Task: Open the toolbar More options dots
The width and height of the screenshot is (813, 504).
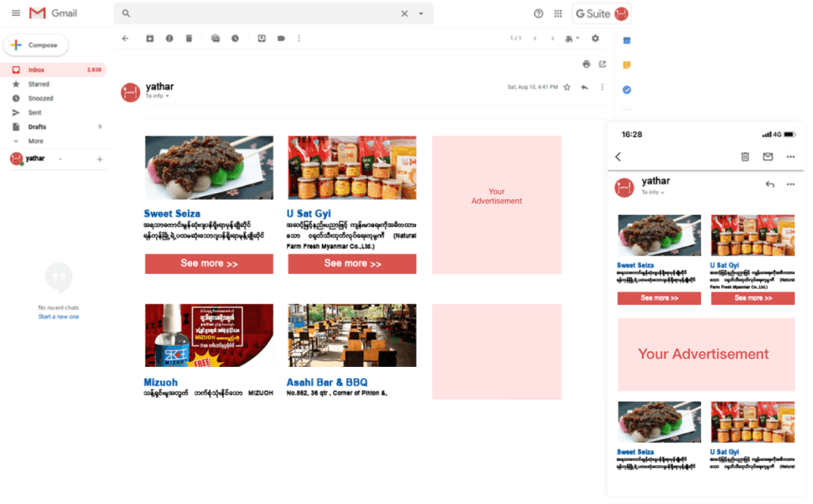Action: [299, 39]
